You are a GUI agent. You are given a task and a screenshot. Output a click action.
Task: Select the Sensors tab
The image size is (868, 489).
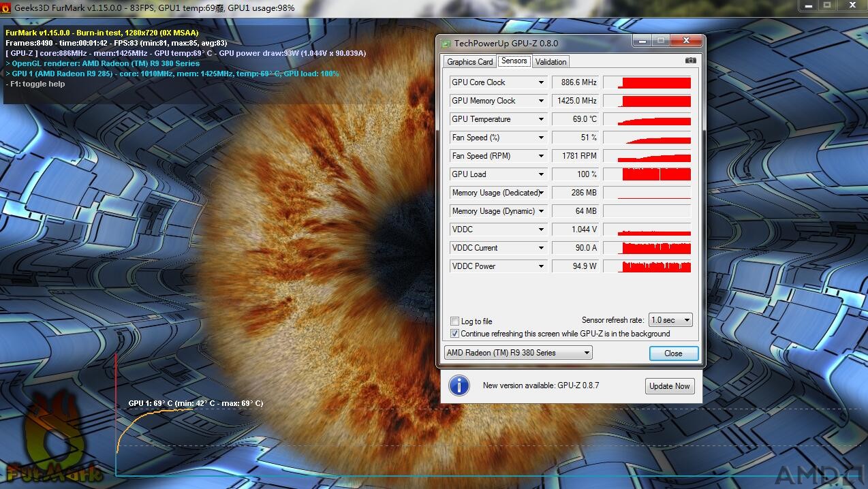pos(514,61)
